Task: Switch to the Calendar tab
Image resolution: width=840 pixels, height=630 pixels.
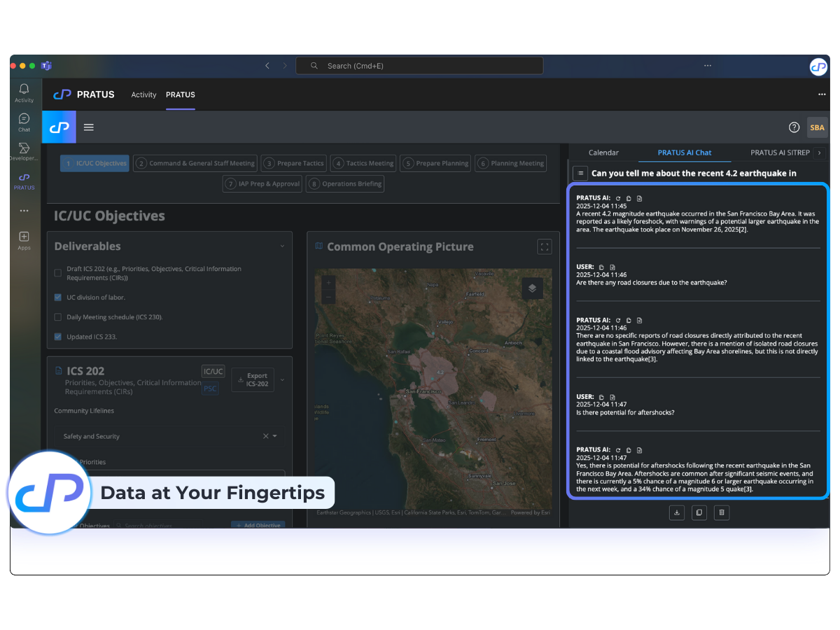Action: (603, 153)
